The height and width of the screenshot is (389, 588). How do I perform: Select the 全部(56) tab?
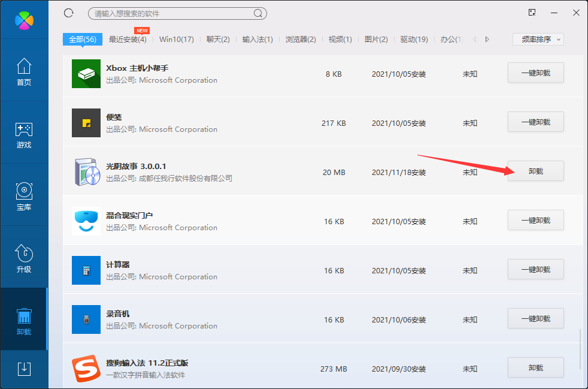[83, 40]
